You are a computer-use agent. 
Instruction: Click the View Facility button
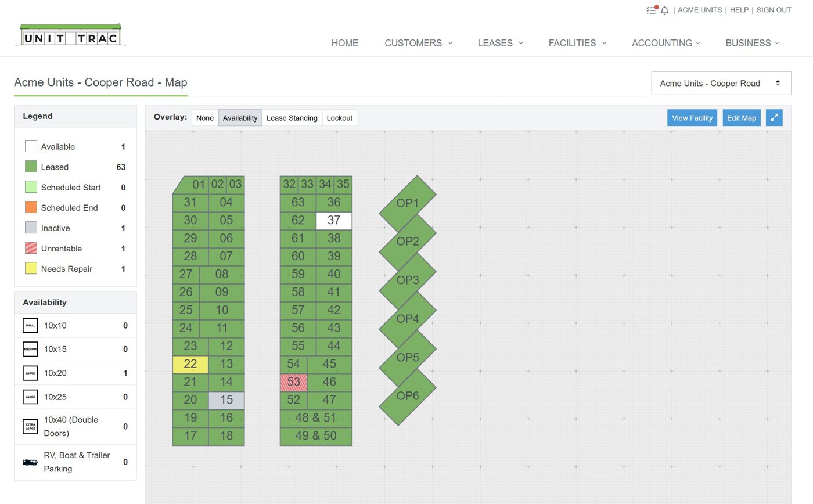pyautogui.click(x=692, y=118)
